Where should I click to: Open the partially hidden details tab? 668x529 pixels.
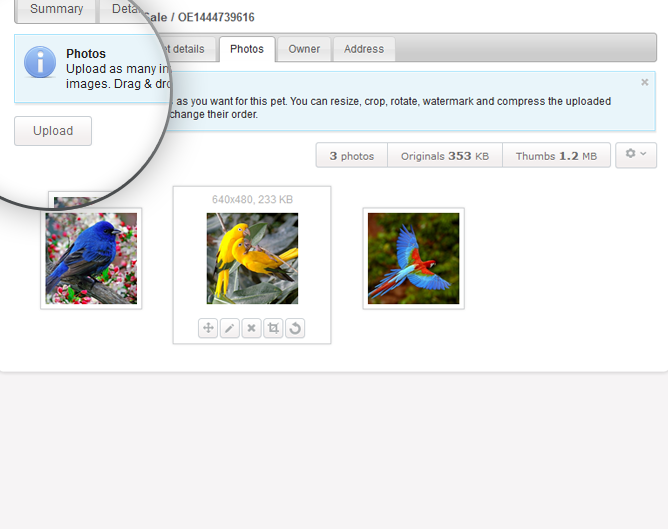click(188, 49)
